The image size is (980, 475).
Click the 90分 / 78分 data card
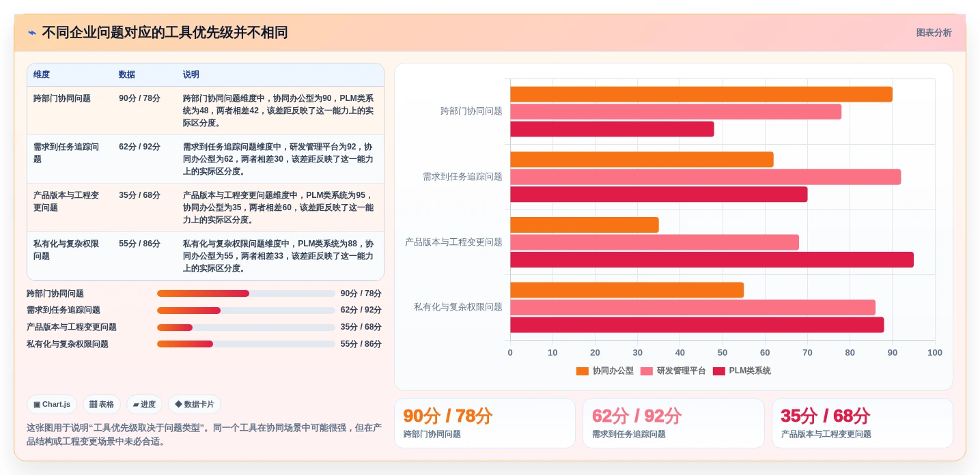point(485,423)
